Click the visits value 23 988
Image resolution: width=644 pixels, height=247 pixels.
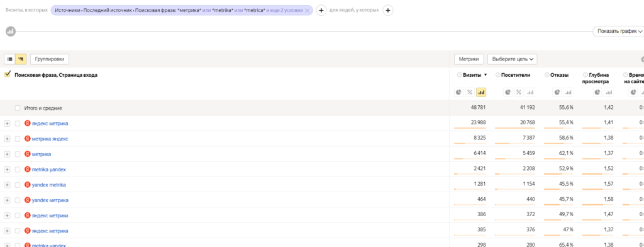coord(478,123)
